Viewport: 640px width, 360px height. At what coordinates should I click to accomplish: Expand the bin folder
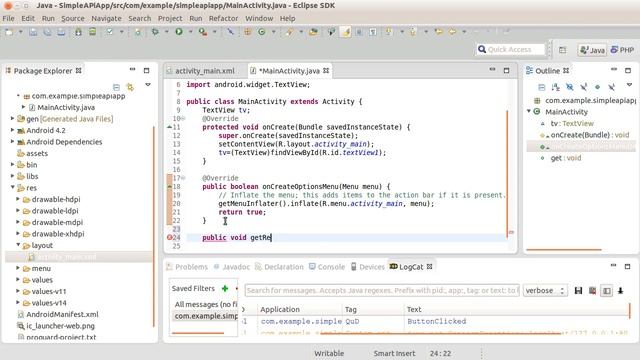coord(12,164)
